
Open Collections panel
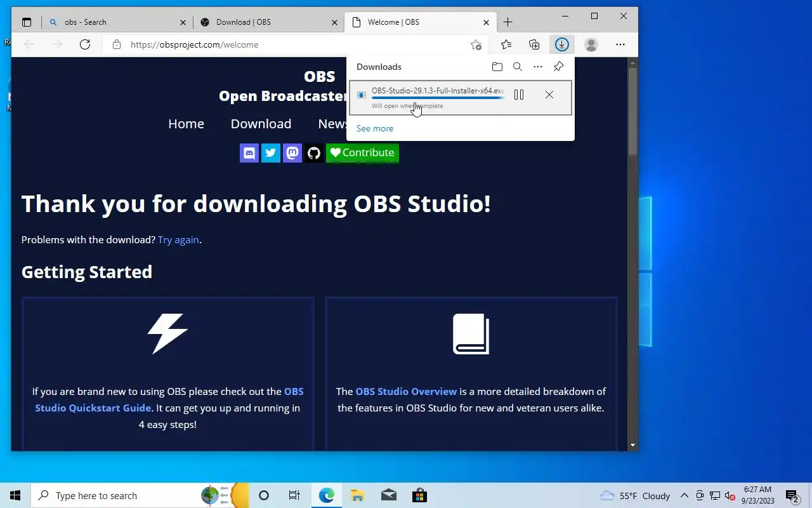pos(534,44)
